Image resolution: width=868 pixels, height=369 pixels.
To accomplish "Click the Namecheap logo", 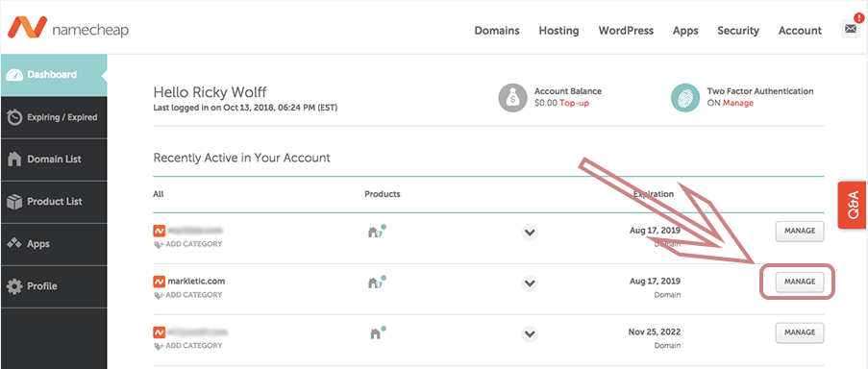I will point(68,28).
